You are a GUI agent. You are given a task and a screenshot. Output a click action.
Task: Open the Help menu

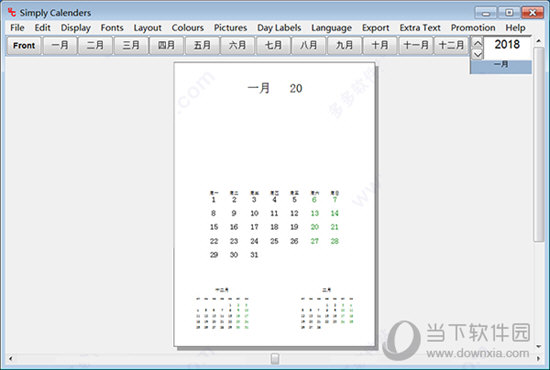point(515,28)
